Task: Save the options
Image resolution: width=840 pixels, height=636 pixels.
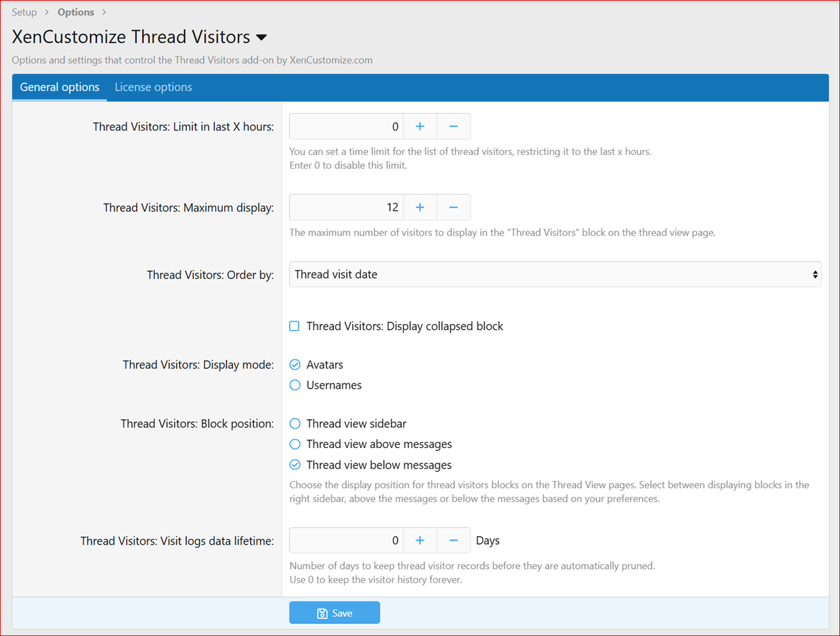Action: (x=335, y=613)
